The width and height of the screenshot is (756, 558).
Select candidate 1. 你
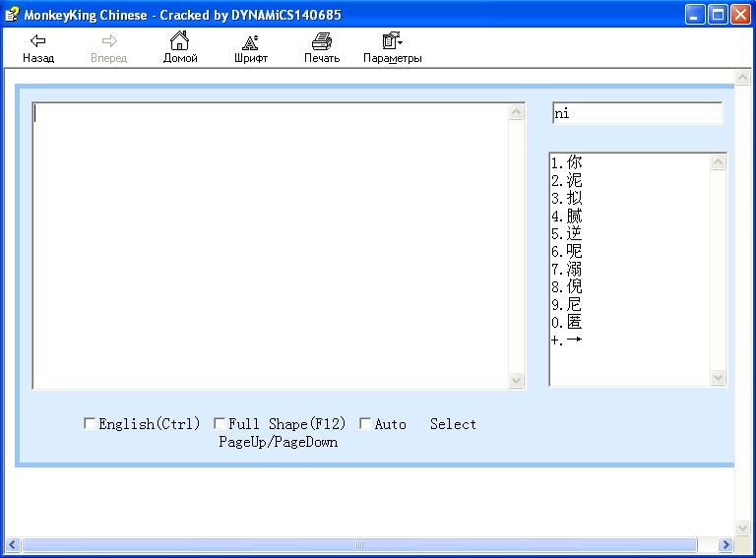567,162
